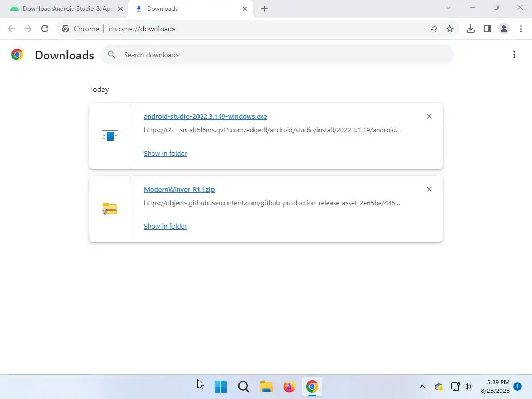Viewport: 532px width, 399px height.
Task: Reload the downloads page
Action: point(45,29)
